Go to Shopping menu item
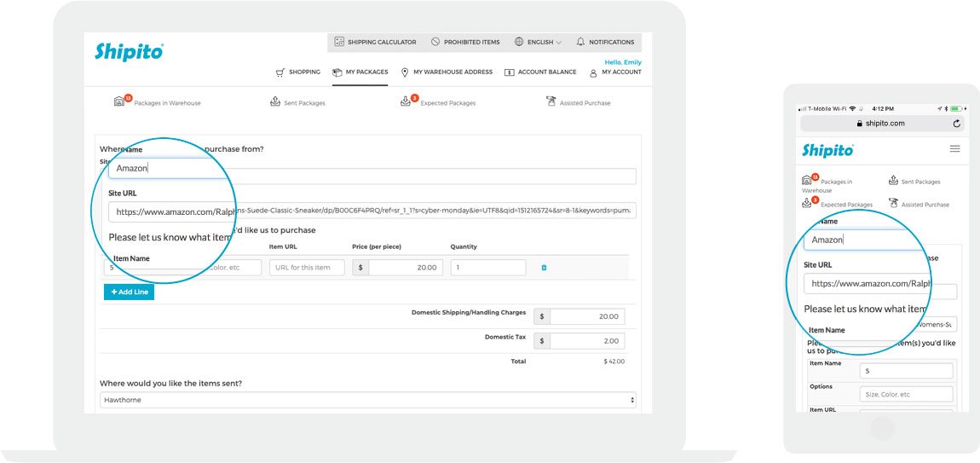The height and width of the screenshot is (463, 980). click(297, 72)
